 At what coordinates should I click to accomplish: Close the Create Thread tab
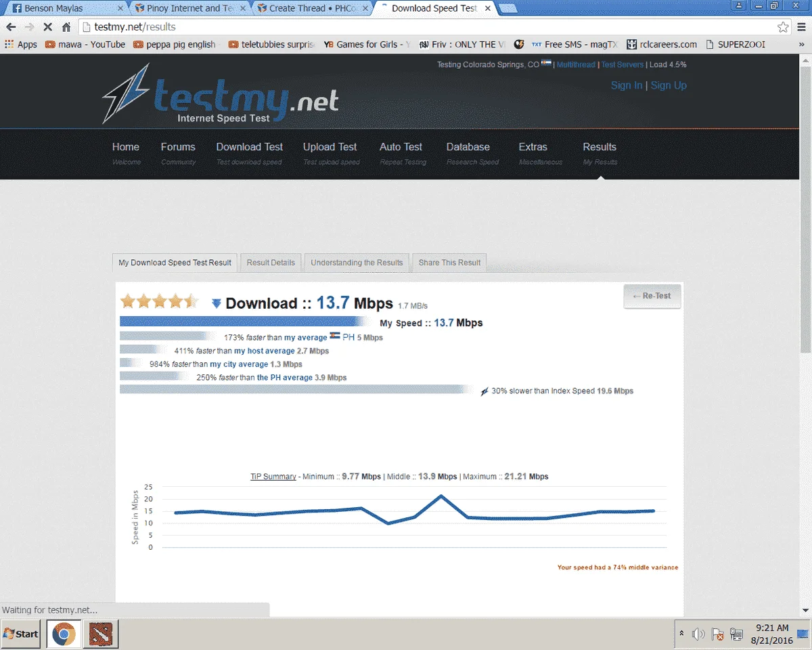click(365, 8)
